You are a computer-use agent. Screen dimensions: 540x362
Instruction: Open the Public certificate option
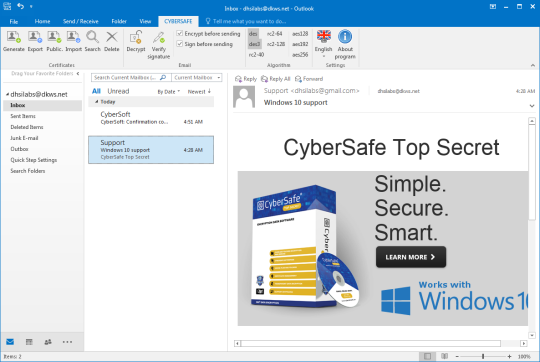click(54, 41)
